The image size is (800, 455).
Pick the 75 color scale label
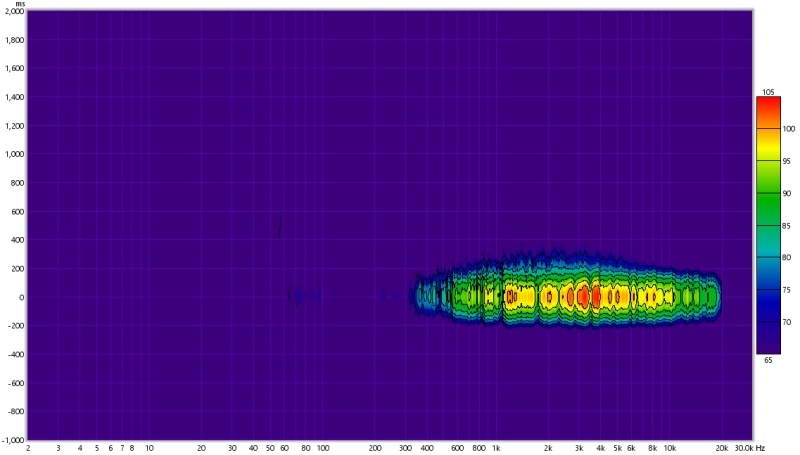pyautogui.click(x=786, y=290)
